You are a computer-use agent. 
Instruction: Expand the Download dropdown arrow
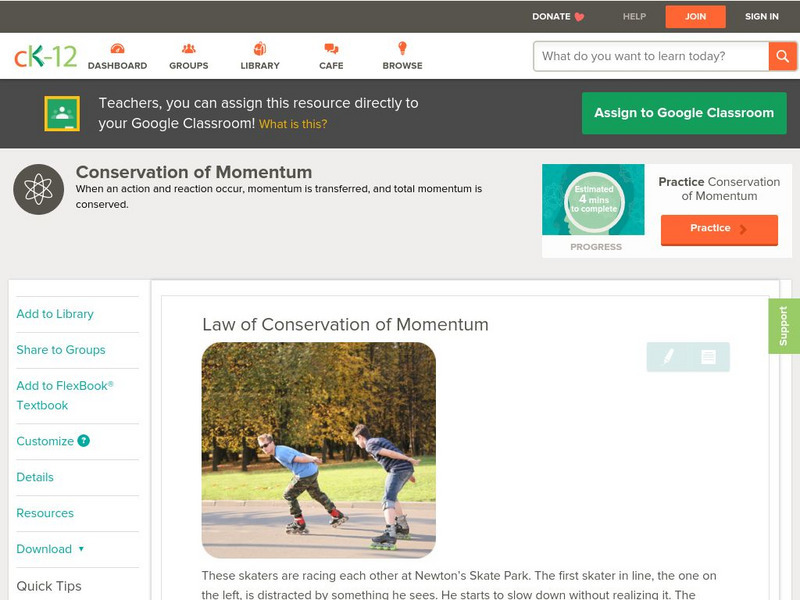81,549
